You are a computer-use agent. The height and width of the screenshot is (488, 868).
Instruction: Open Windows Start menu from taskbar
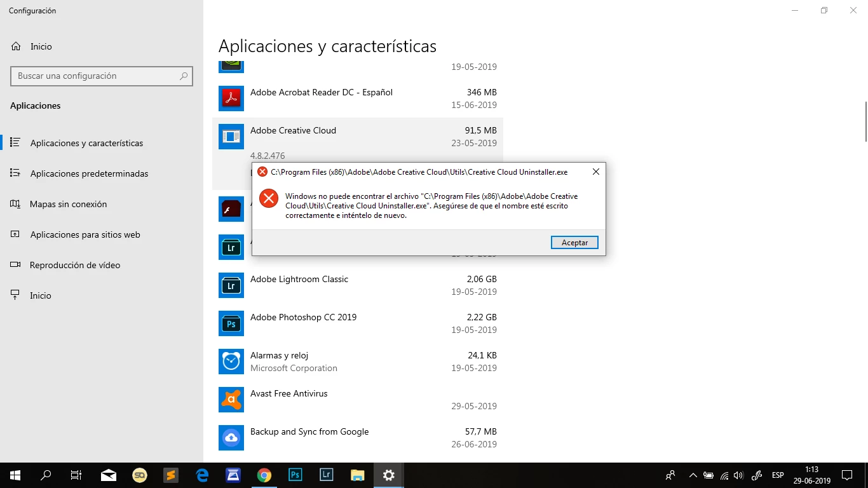click(x=15, y=475)
